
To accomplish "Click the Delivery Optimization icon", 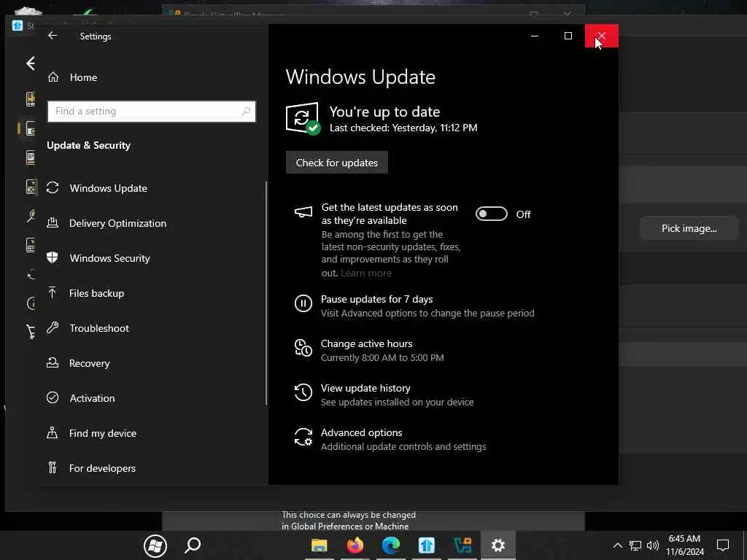I will pyautogui.click(x=53, y=222).
